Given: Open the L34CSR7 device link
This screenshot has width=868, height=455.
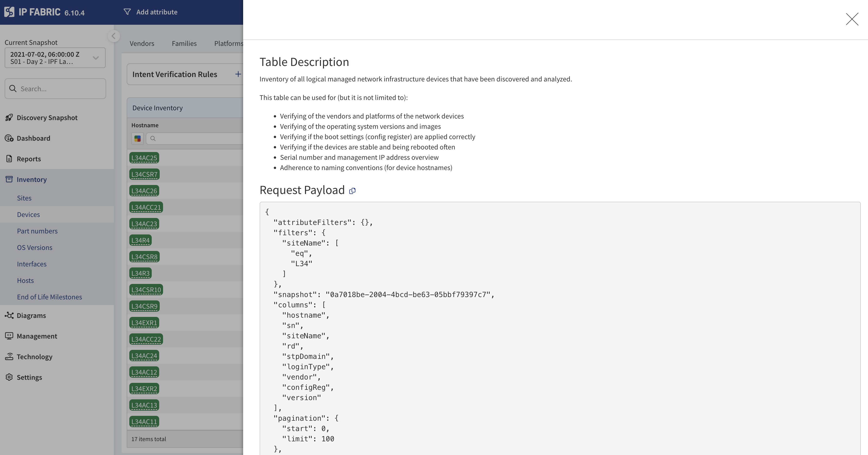Looking at the screenshot, I should tap(144, 174).
